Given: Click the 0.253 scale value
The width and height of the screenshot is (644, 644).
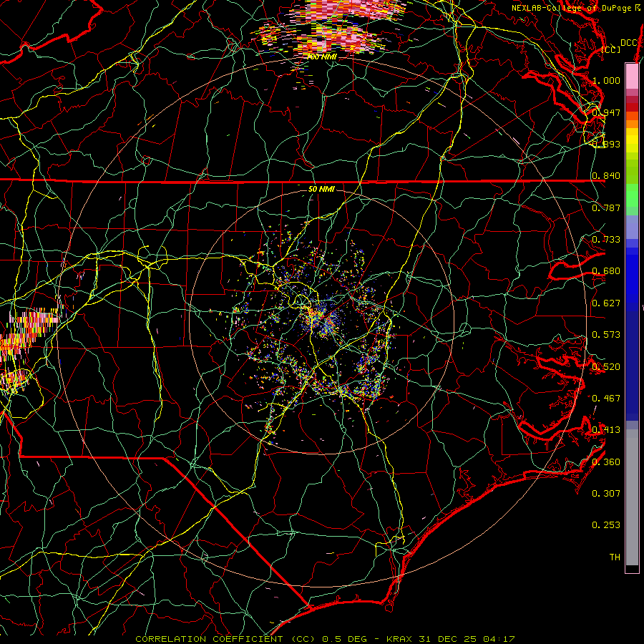Looking at the screenshot, I should pos(606,525).
